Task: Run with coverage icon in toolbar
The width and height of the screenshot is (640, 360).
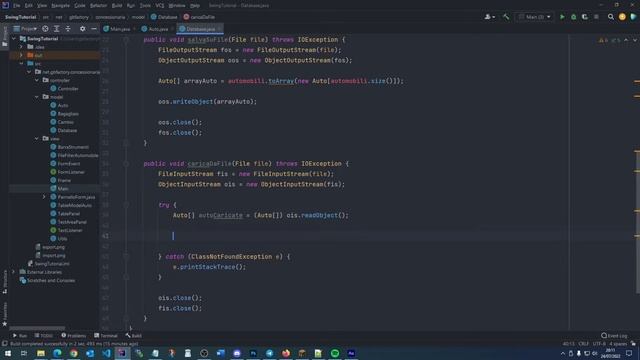Action: tap(585, 17)
